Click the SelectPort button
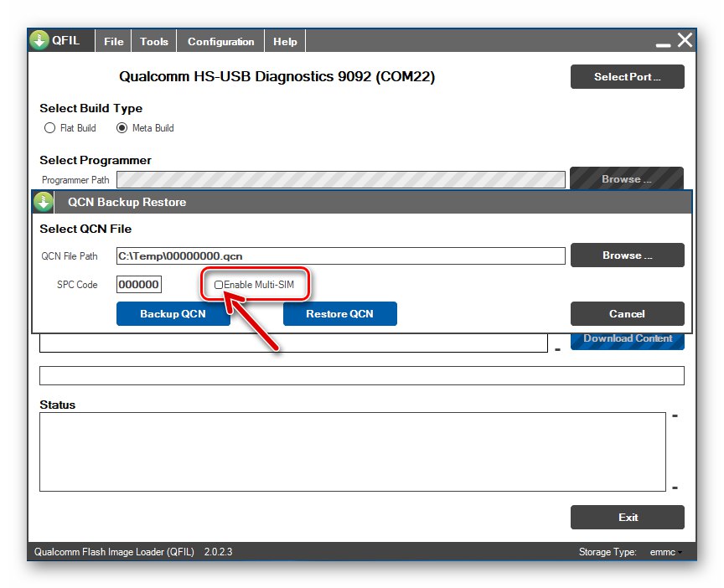 pyautogui.click(x=627, y=76)
